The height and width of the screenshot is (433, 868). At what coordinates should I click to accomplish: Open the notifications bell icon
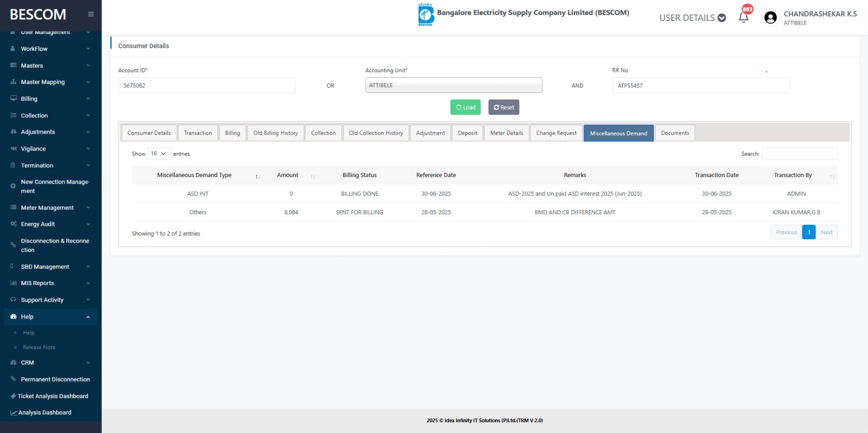743,18
